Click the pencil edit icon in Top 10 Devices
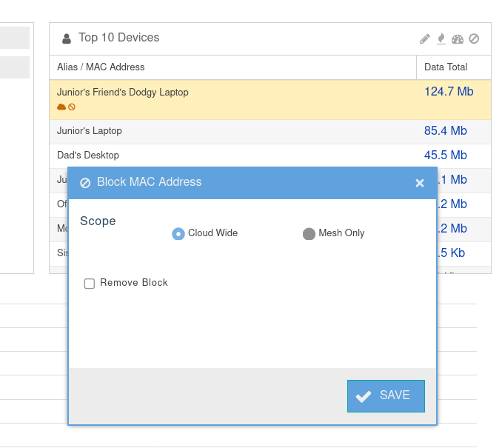This screenshot has width=502, height=448. pos(424,39)
